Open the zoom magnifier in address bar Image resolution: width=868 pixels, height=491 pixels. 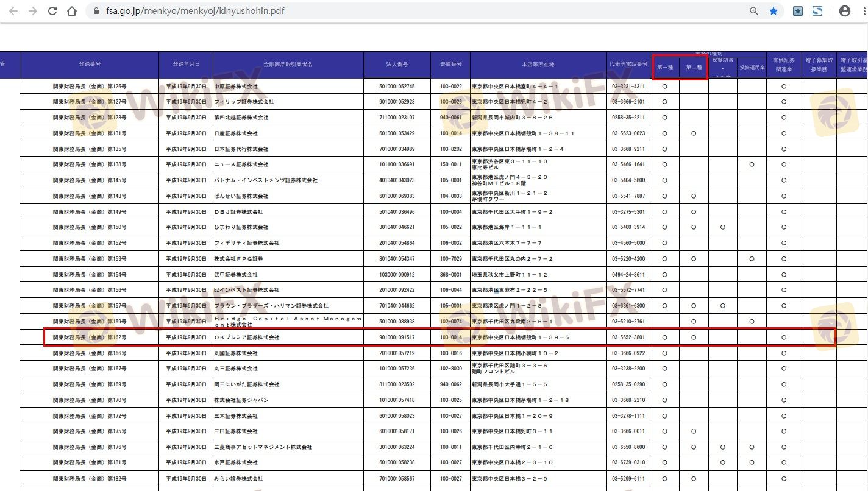click(x=754, y=11)
